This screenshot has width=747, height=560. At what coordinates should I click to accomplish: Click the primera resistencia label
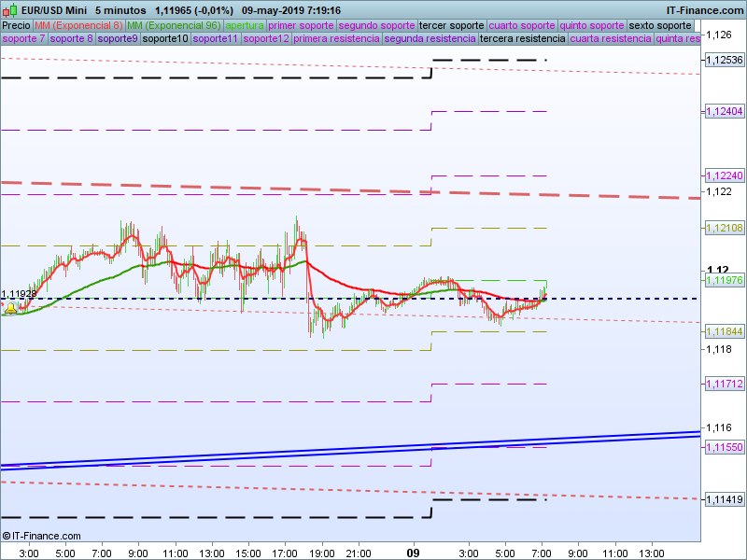[x=336, y=39]
